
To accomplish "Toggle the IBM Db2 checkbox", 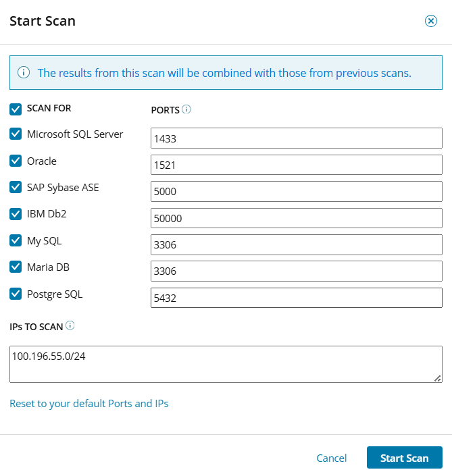I will point(16,214).
